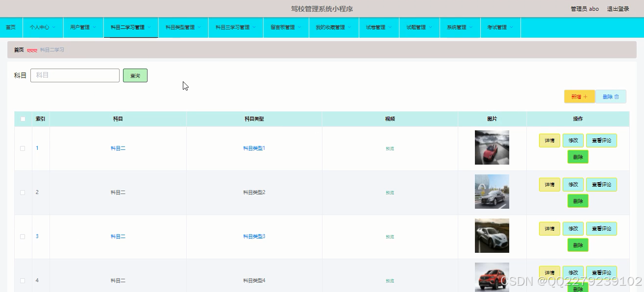Click the trash icon on the top 删除 button
The height and width of the screenshot is (292, 644).
click(618, 97)
